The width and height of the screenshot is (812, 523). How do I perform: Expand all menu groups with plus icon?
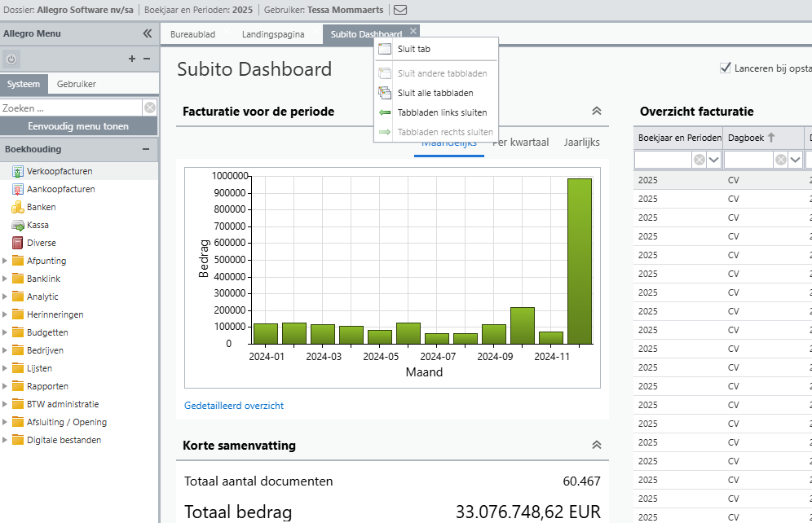pyautogui.click(x=132, y=59)
